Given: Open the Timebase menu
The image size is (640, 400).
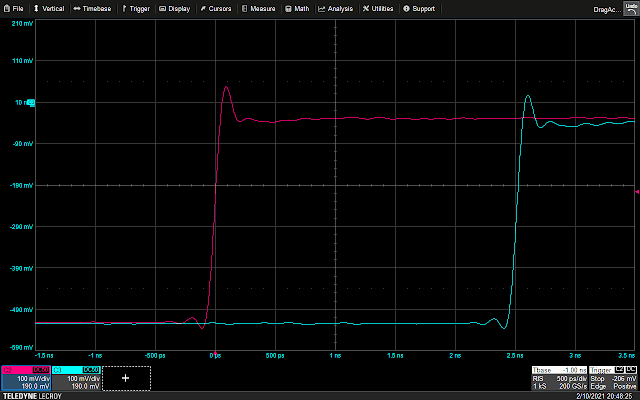Looking at the screenshot, I should pyautogui.click(x=92, y=9).
